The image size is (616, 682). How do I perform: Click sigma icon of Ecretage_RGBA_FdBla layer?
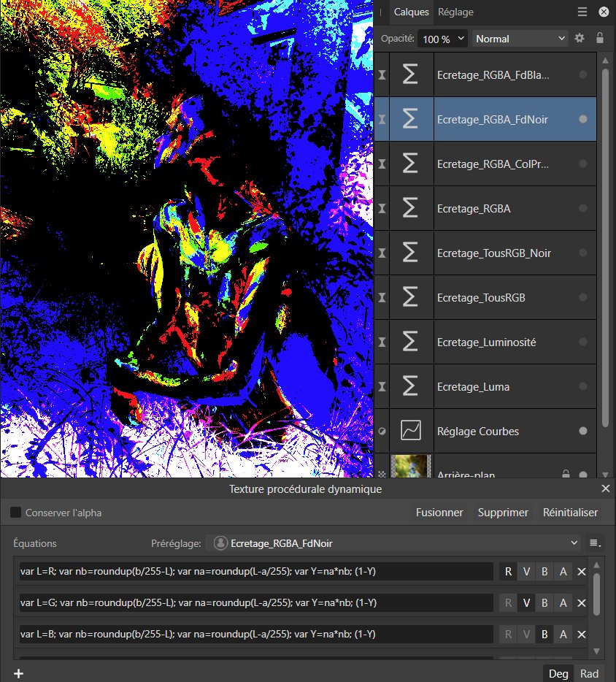[x=410, y=74]
